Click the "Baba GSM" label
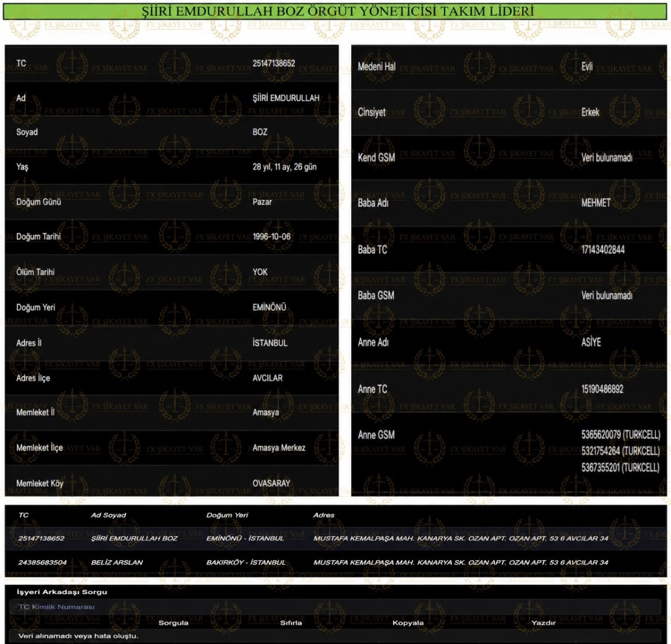 point(376,295)
